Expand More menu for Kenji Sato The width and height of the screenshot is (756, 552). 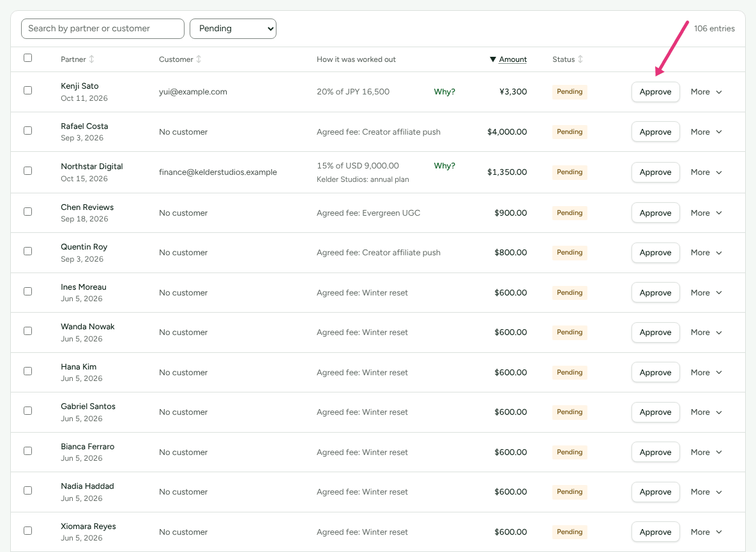coord(706,91)
